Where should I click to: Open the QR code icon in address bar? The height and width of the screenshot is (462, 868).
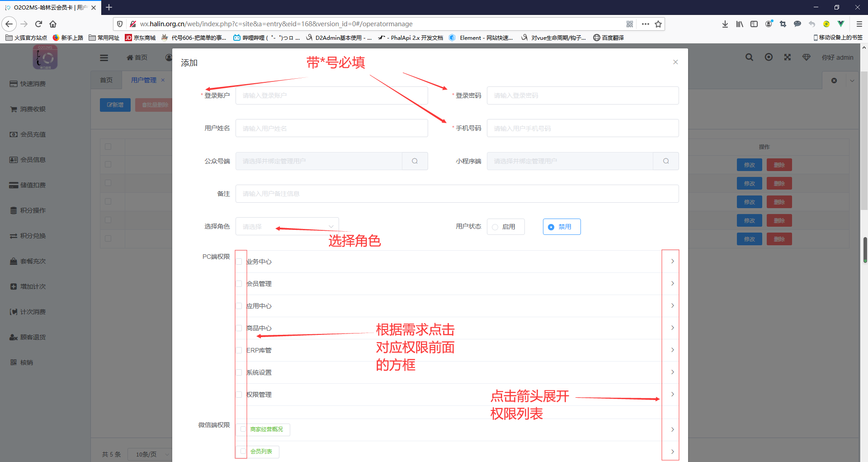tap(630, 24)
